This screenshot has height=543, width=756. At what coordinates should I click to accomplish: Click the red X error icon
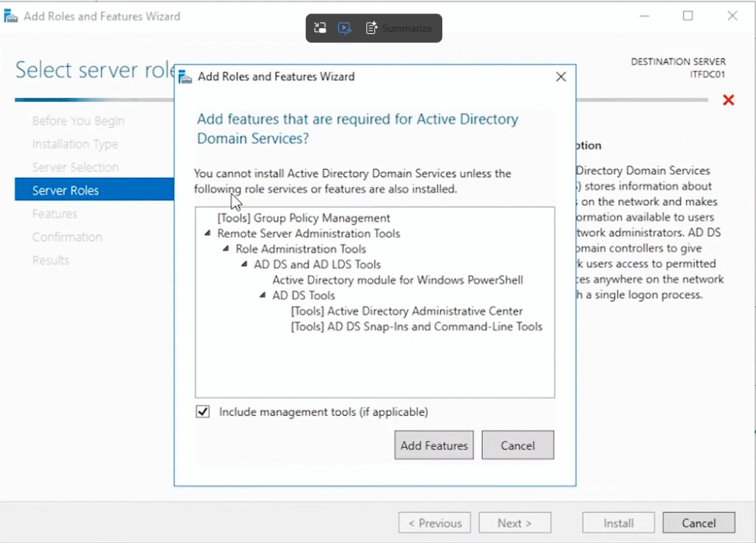pos(729,100)
